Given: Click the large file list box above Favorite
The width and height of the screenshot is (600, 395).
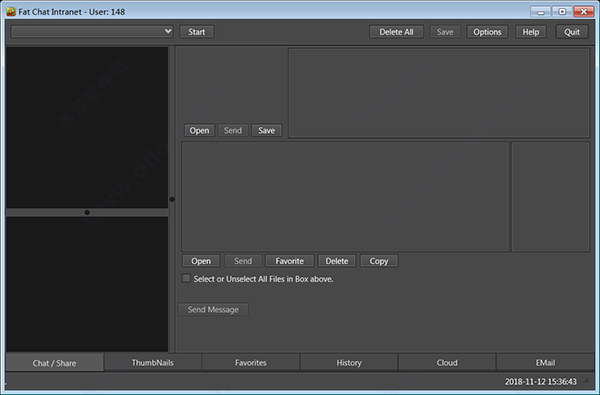Looking at the screenshot, I should coord(345,196).
